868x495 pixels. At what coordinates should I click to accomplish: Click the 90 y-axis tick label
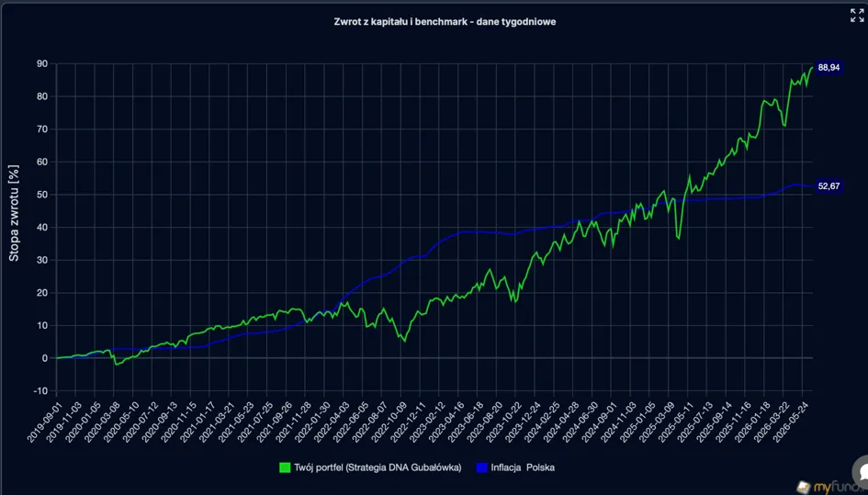tap(42, 63)
